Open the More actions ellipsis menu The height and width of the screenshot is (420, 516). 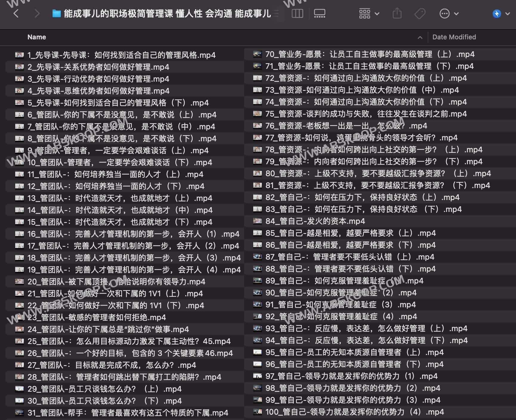(x=444, y=13)
